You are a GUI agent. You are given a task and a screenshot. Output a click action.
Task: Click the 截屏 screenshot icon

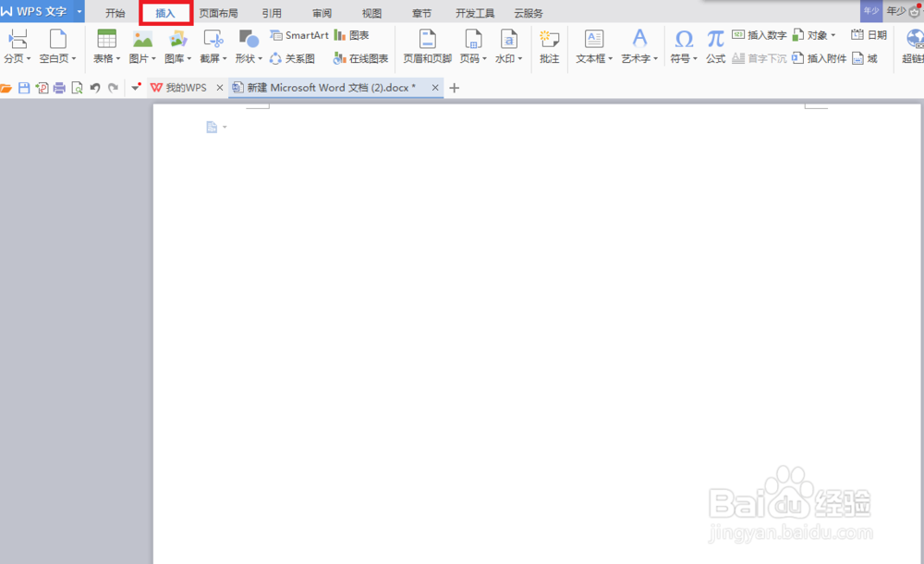(x=213, y=39)
